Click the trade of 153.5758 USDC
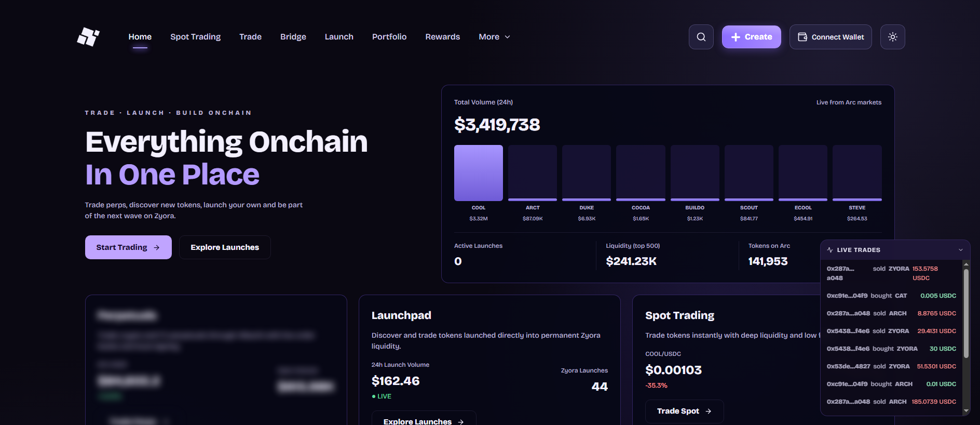 891,273
